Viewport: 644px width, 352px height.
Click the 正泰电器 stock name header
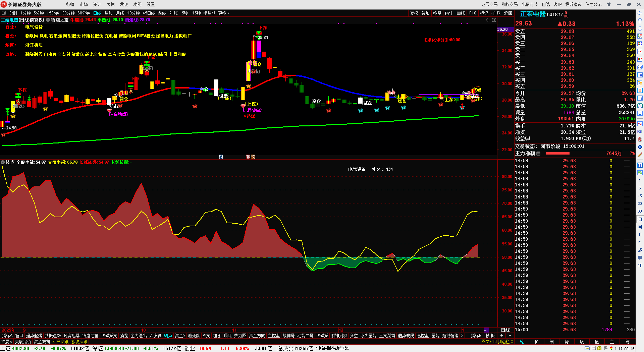click(533, 14)
